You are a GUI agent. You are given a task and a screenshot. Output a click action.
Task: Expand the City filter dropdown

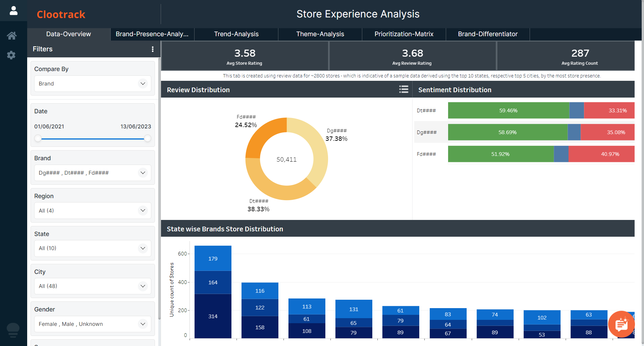coord(93,286)
